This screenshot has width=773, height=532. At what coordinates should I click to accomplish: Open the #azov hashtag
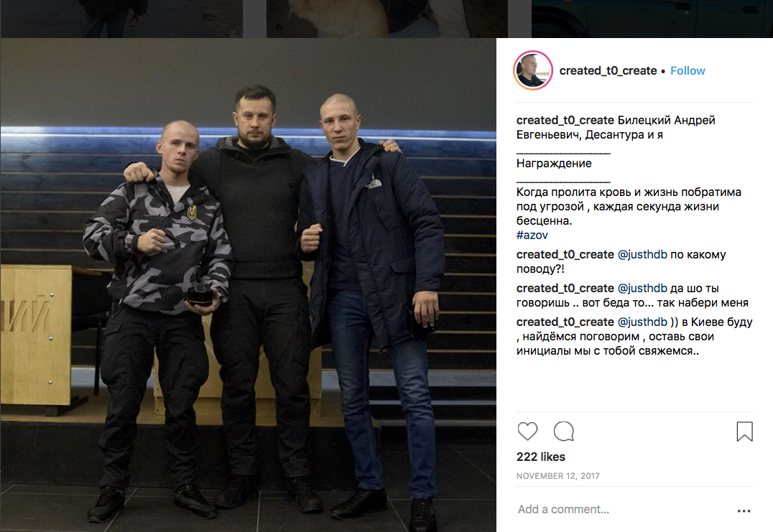pos(532,235)
